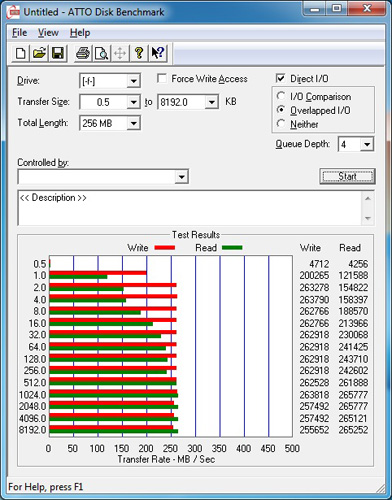This screenshot has width=392, height=500.
Task: Uncheck the Direct I/O checkbox
Action: 281,78
